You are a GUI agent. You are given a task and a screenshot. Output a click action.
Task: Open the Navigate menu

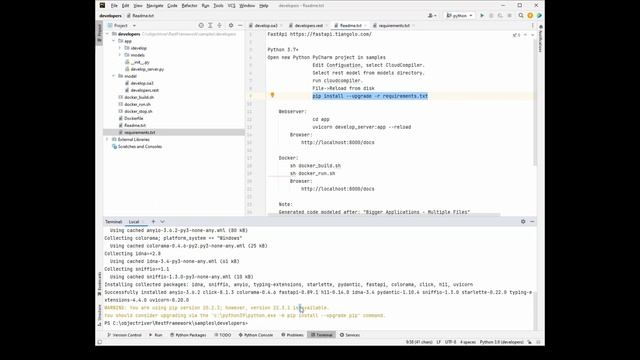155,6
